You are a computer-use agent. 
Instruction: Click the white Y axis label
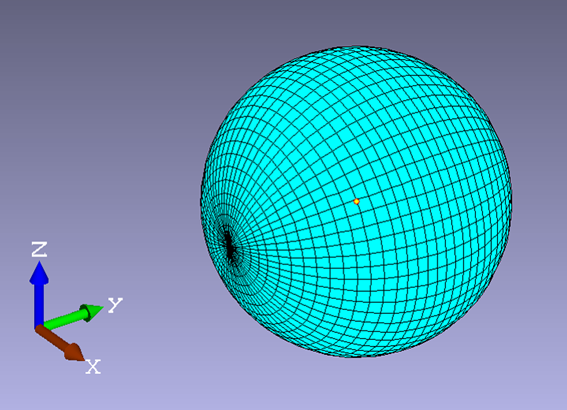pyautogui.click(x=115, y=305)
